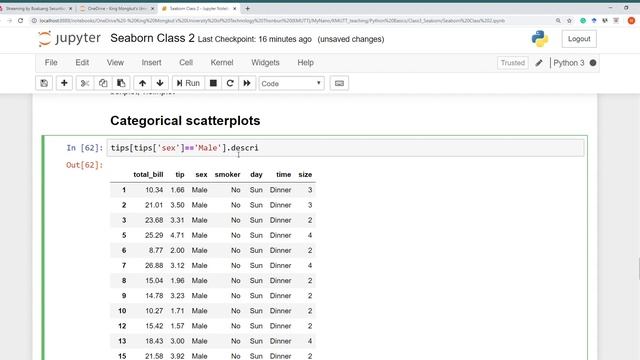640x360 pixels.
Task: Click the day column header
Action: click(x=256, y=175)
